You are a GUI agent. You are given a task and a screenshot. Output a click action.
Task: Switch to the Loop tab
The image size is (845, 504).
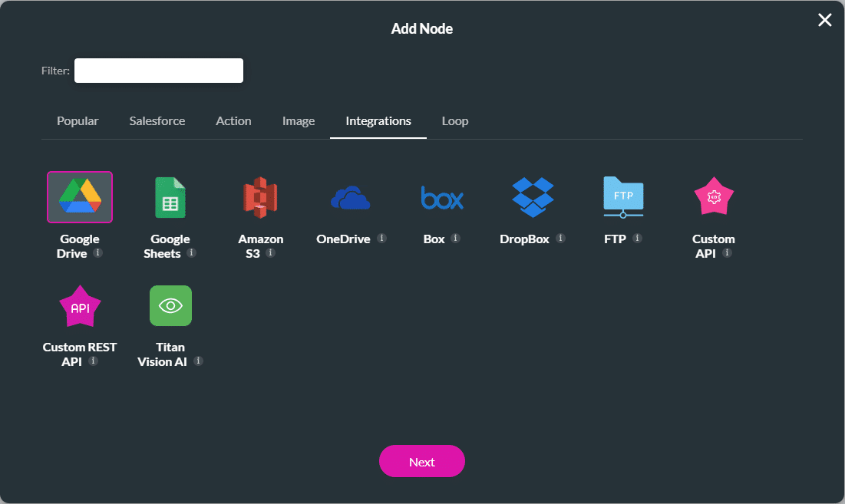(454, 120)
